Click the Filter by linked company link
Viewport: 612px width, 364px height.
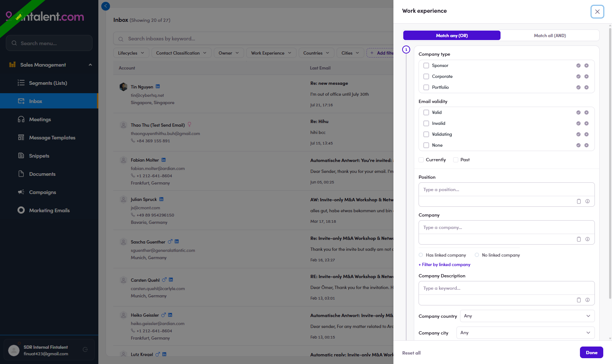point(444,265)
